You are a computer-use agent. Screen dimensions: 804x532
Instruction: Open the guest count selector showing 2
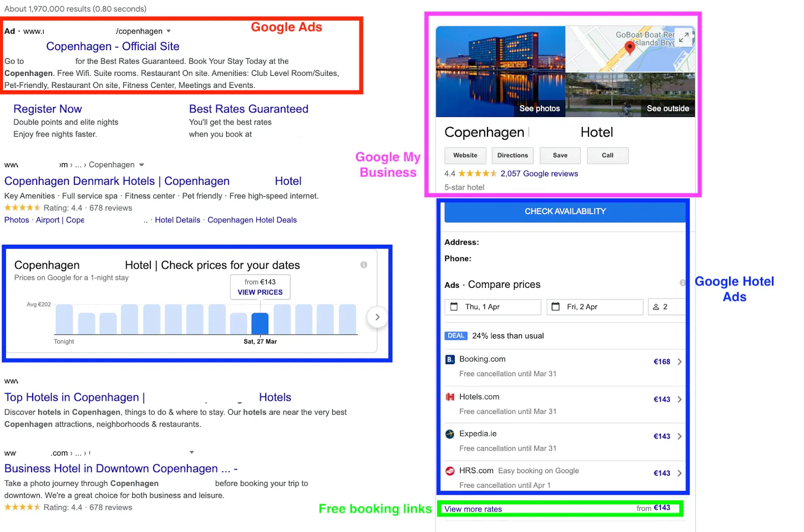[667, 307]
